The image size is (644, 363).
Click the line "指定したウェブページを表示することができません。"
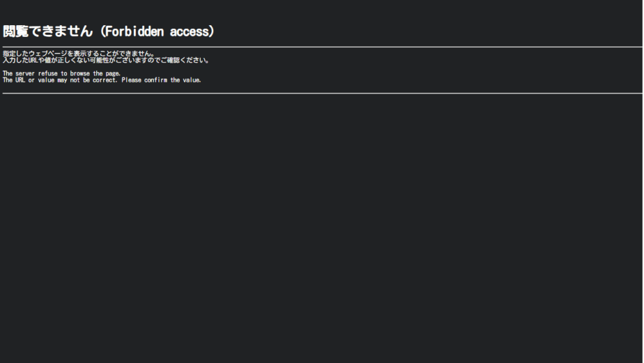pos(79,54)
